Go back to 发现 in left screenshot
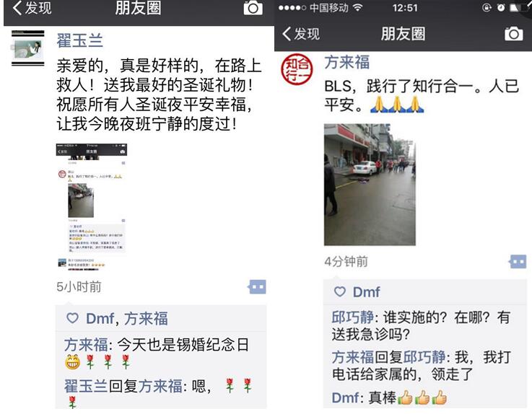532x414 pixels. tap(32, 8)
